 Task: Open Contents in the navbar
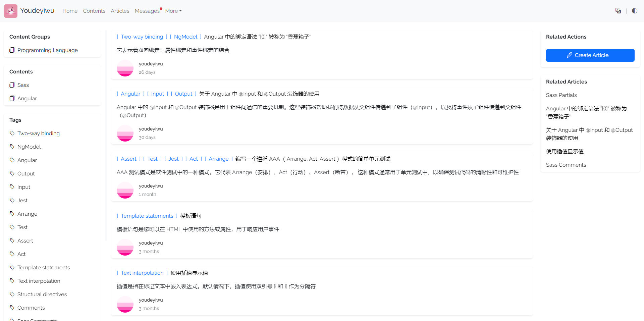point(94,11)
